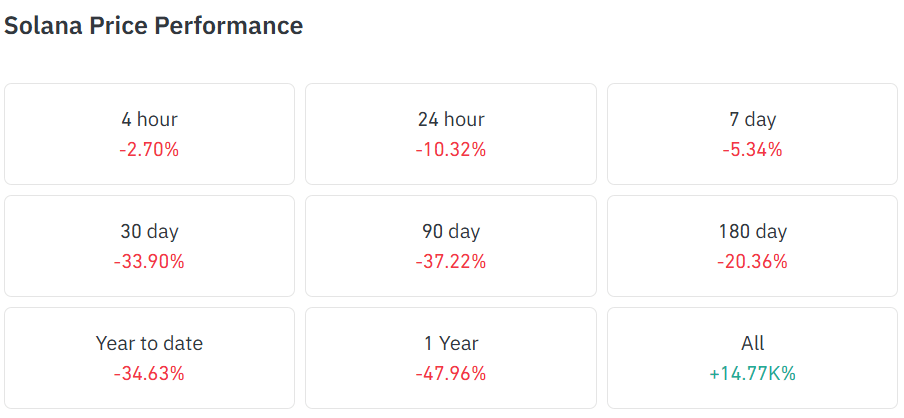
Task: Select the All time label
Action: point(753,343)
